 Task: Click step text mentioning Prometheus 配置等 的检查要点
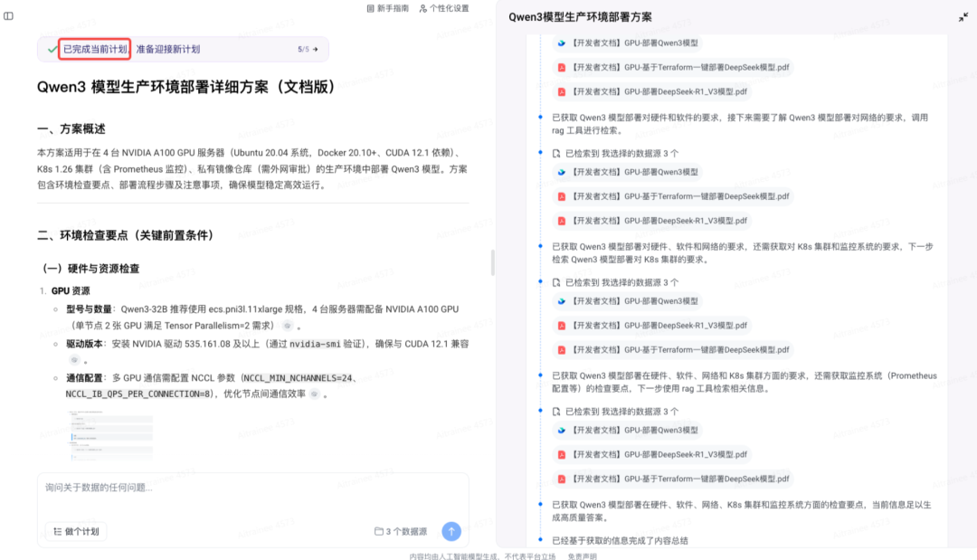click(x=744, y=382)
